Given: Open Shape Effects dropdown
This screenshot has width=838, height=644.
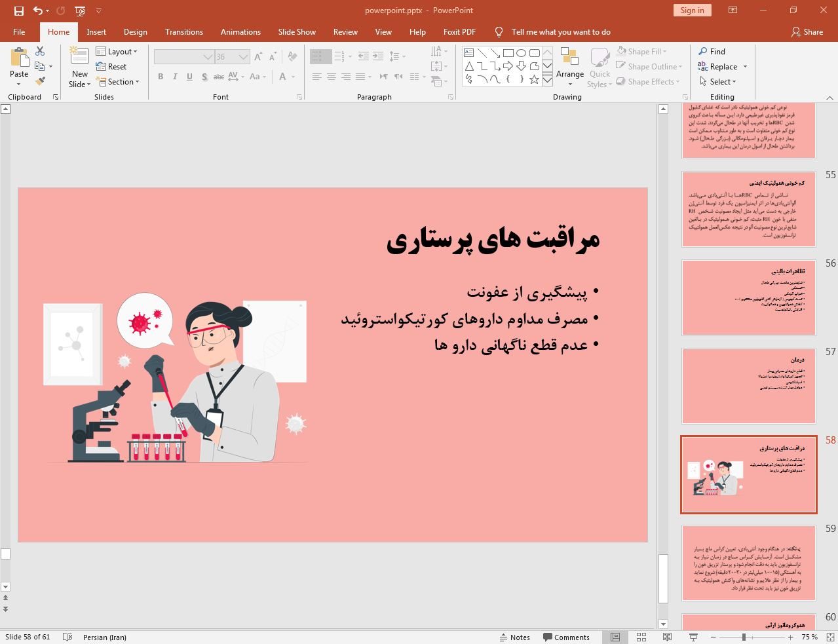Looking at the screenshot, I should (x=648, y=82).
